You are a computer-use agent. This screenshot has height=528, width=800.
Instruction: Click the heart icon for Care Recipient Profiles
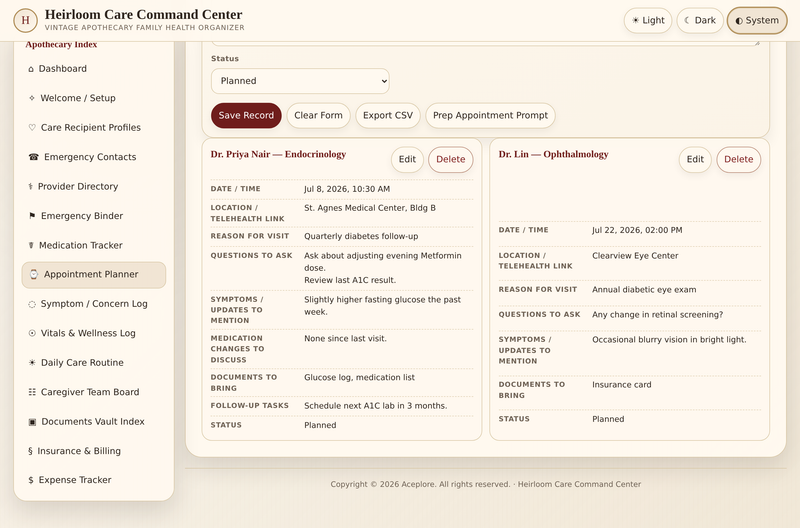pos(32,128)
